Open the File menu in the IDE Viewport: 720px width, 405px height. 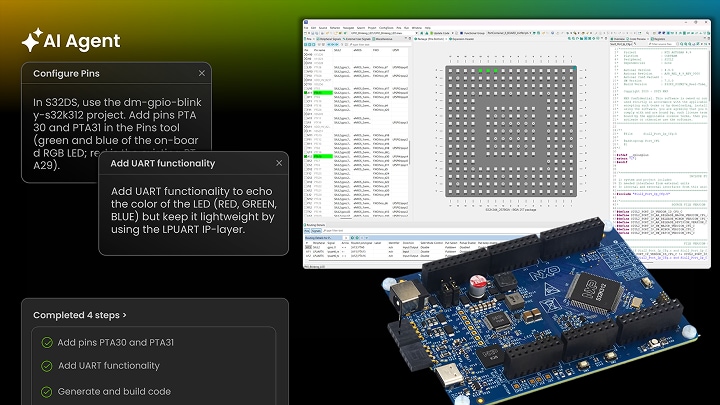tap(306, 28)
